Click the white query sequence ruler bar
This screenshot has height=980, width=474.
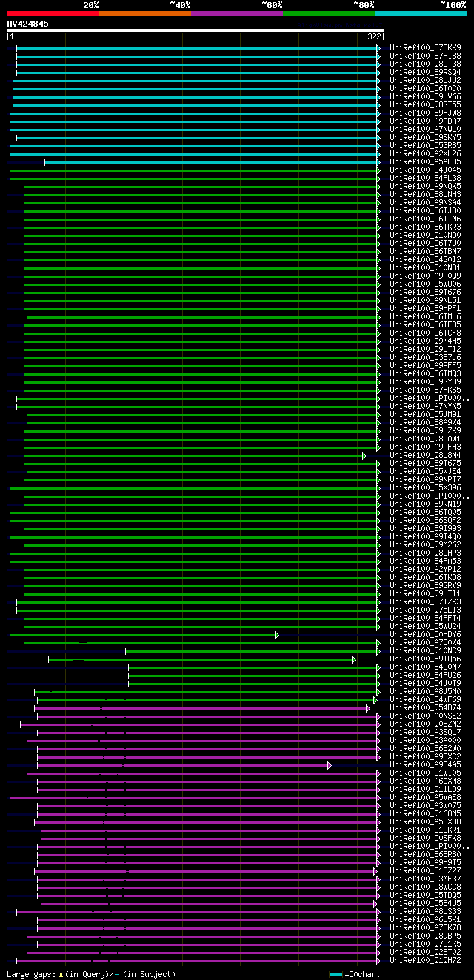pos(196,30)
